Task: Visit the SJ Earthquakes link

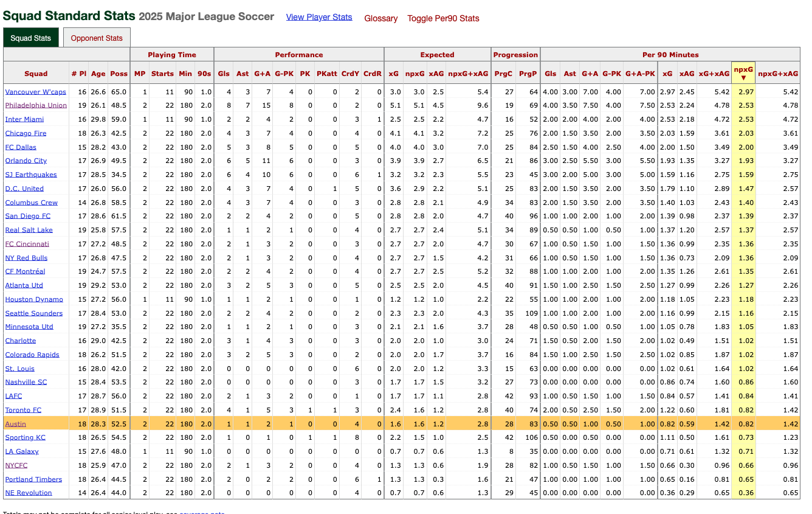Action: pyautogui.click(x=31, y=175)
